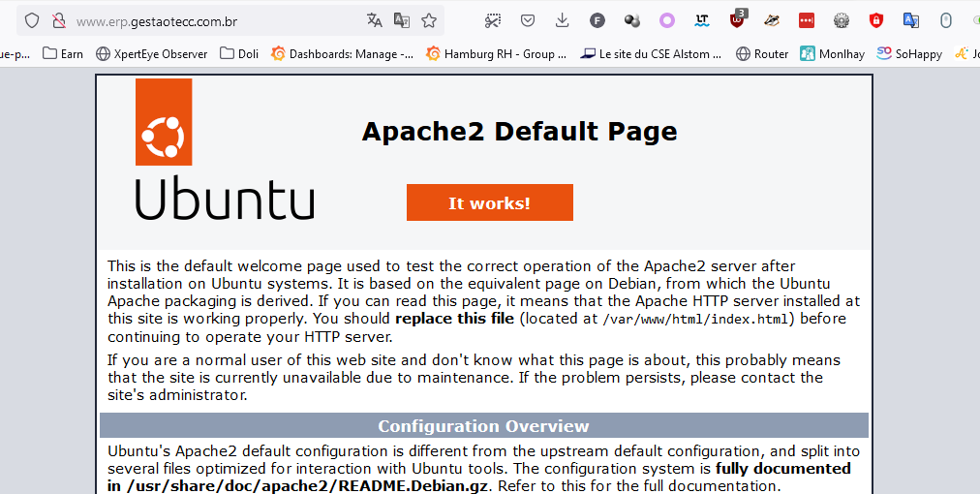Take a screenshot with the scissors icon
This screenshot has height=494, width=980.
point(493,20)
